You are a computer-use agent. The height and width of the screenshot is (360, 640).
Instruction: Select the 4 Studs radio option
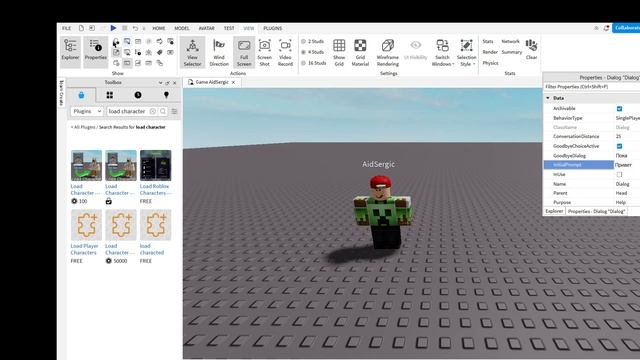coord(304,52)
